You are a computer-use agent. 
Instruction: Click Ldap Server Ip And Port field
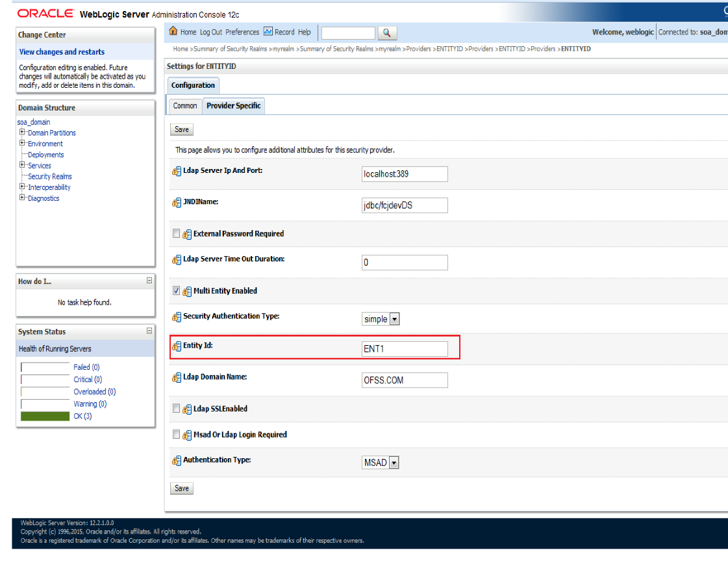click(405, 174)
